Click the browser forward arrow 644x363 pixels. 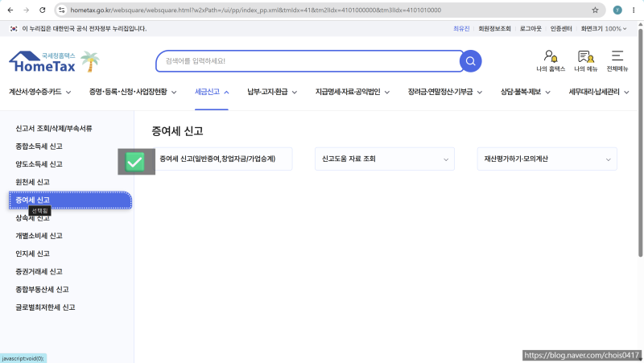(x=27, y=10)
